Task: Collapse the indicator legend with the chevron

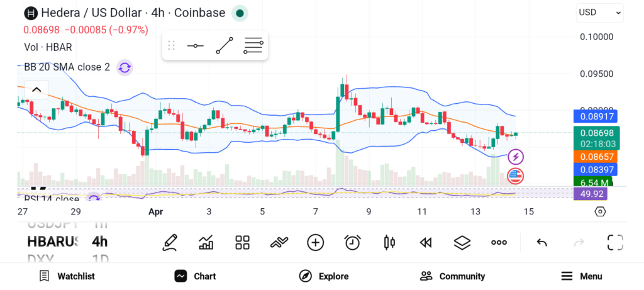Action: pos(36,90)
